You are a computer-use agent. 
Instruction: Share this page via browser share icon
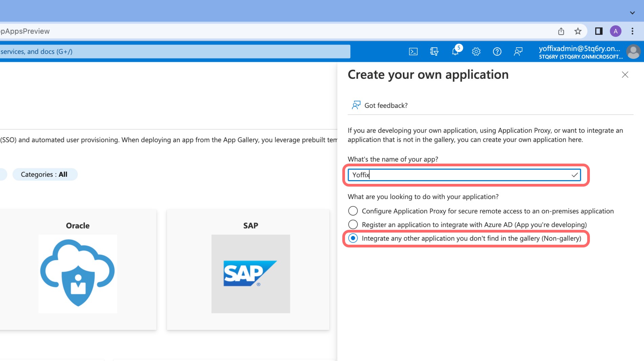click(x=561, y=31)
